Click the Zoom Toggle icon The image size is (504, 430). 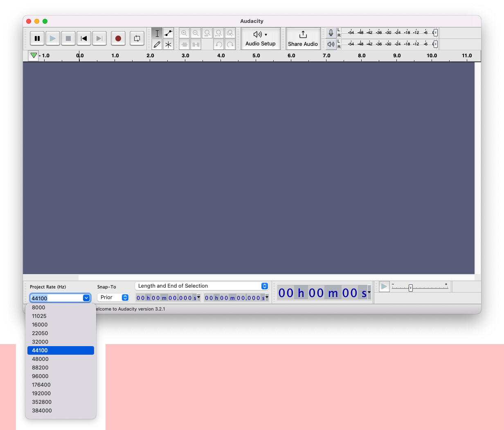coord(230,33)
